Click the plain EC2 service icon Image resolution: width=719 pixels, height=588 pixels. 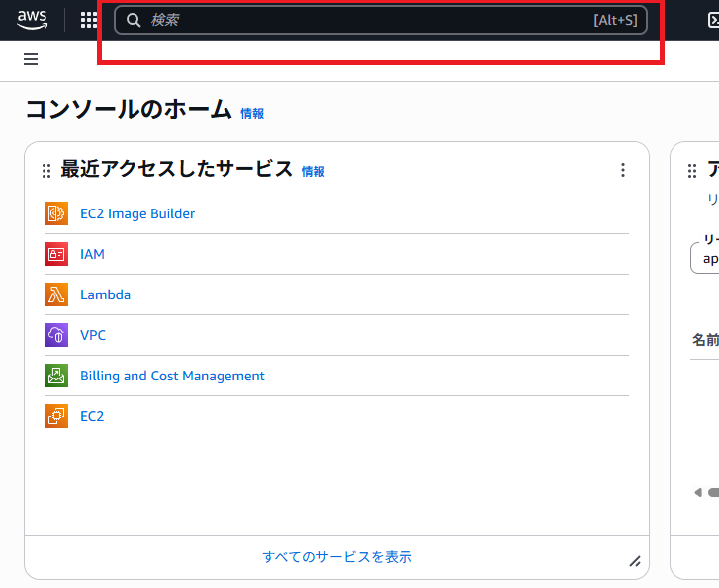[56, 416]
